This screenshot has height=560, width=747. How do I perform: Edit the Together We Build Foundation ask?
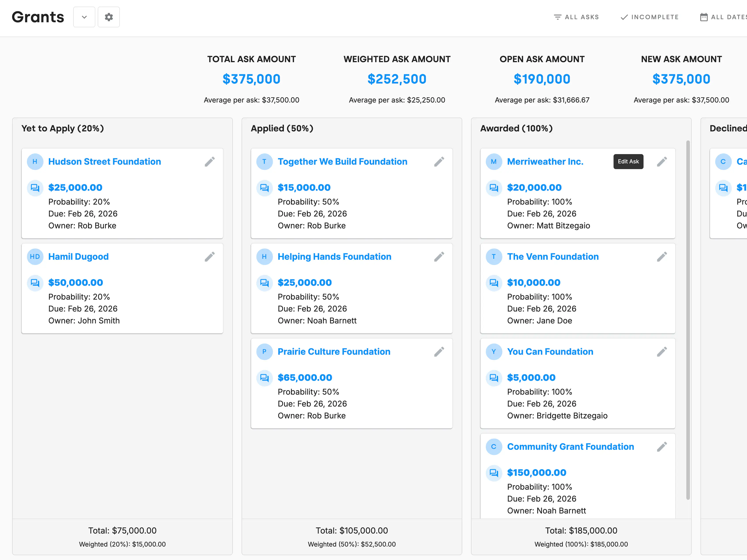(439, 162)
